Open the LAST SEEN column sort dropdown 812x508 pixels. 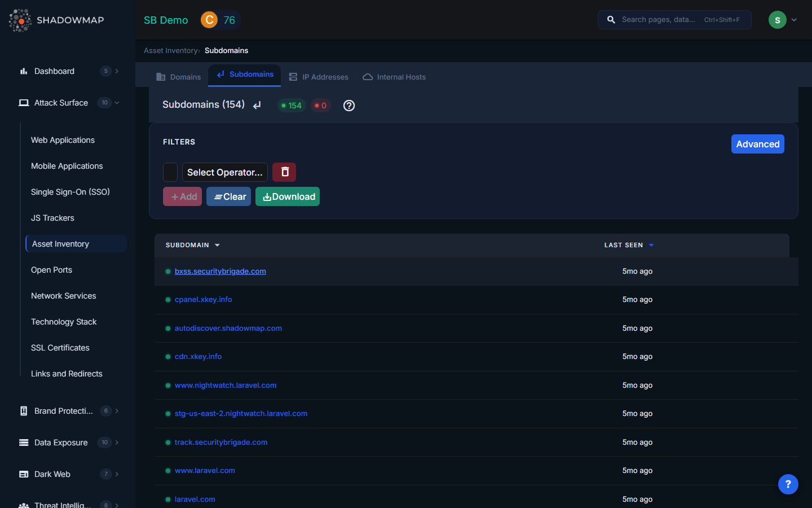pos(651,245)
